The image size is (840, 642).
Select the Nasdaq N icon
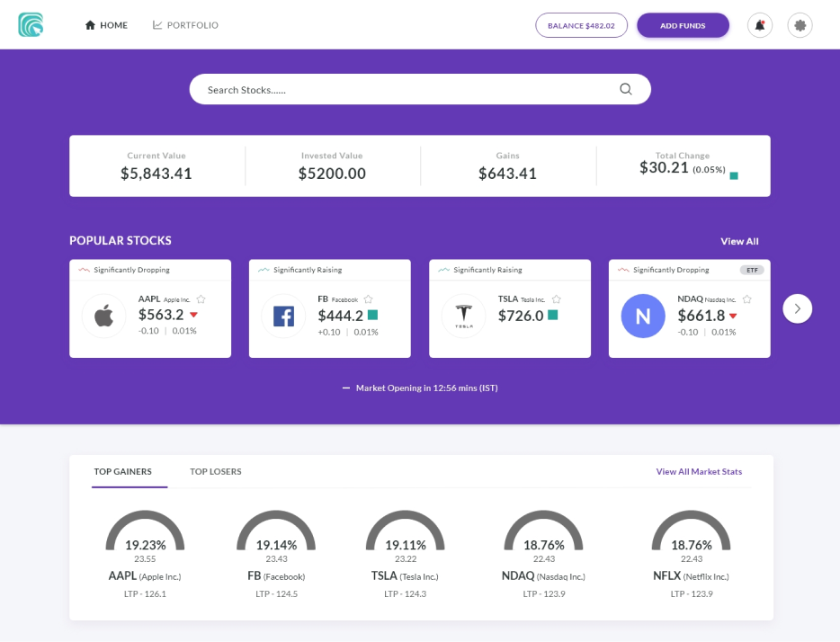[x=642, y=316]
